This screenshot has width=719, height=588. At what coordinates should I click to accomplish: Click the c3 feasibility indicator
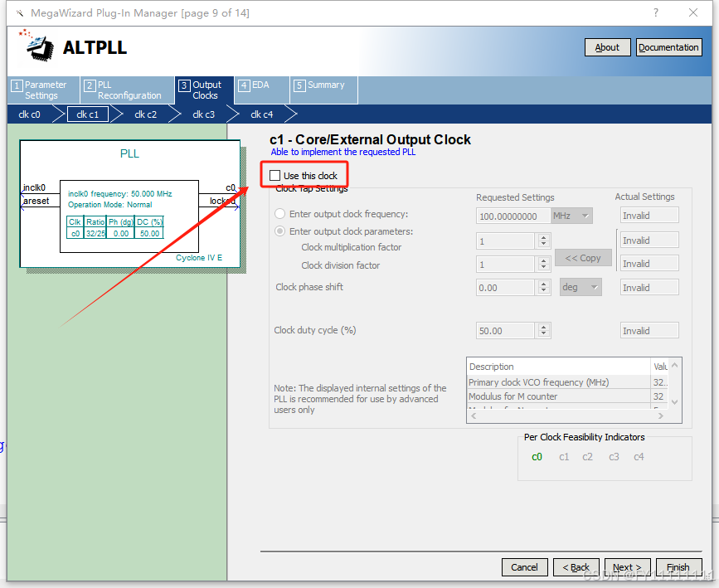click(614, 457)
